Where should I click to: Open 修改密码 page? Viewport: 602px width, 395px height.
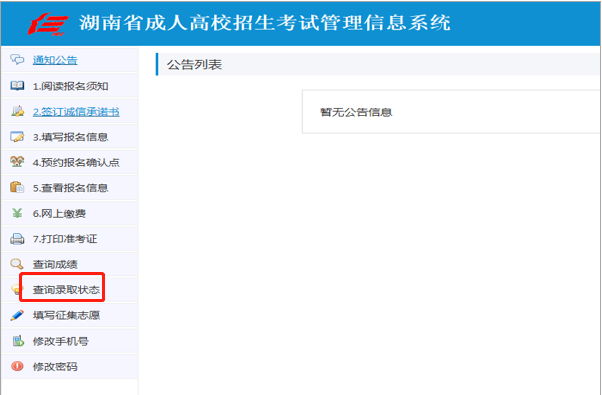click(55, 367)
